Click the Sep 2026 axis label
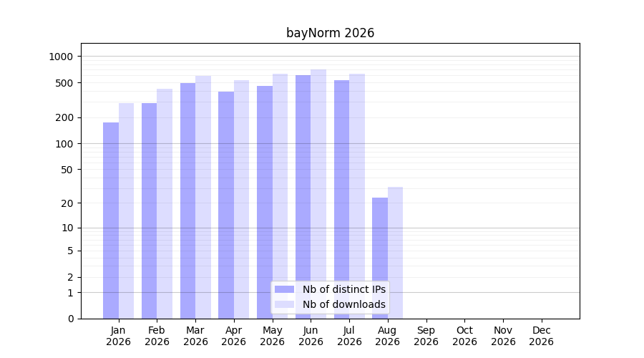 tap(426, 336)
